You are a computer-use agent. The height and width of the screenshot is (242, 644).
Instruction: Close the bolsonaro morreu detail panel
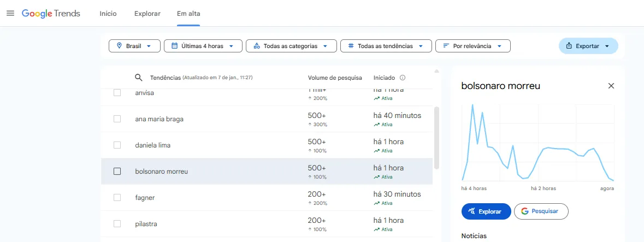click(611, 86)
